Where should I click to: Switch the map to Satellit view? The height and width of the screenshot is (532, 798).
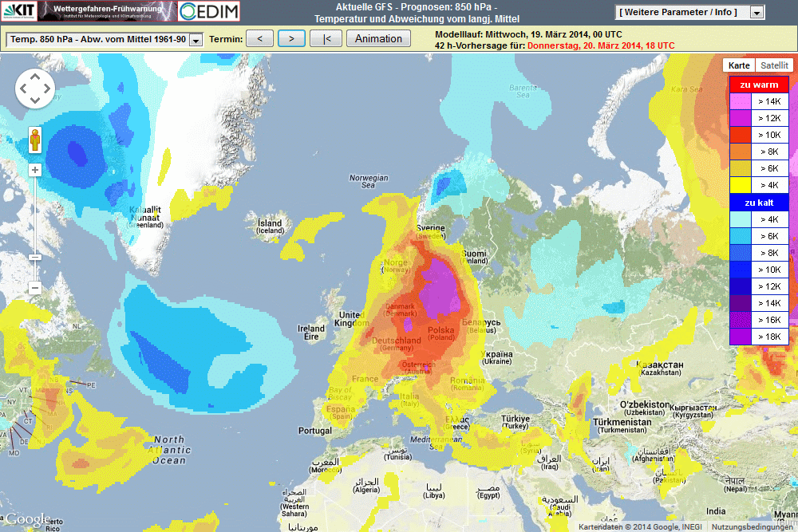pos(774,65)
